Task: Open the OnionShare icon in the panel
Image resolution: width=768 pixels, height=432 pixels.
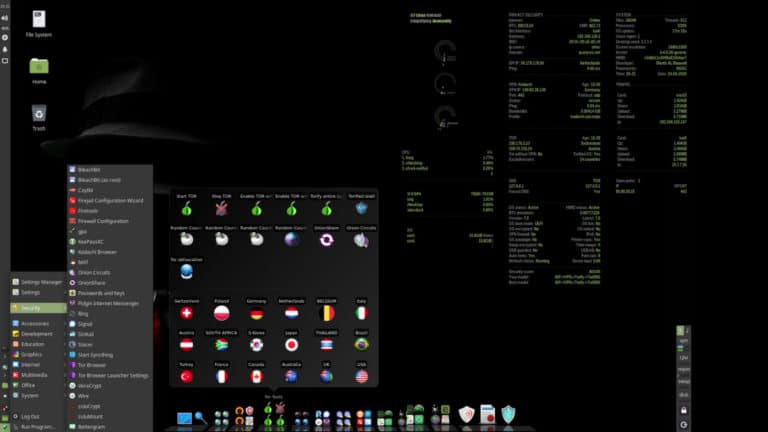Action: (326, 239)
